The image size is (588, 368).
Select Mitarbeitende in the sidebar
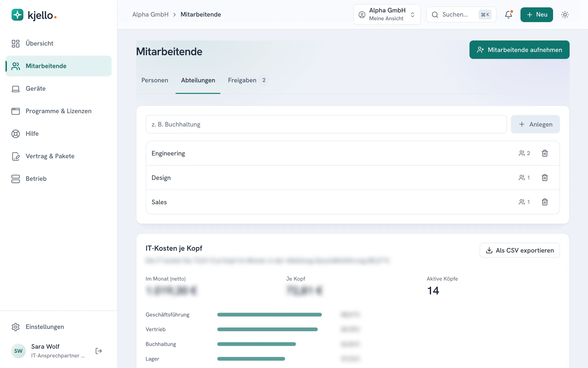(59, 66)
